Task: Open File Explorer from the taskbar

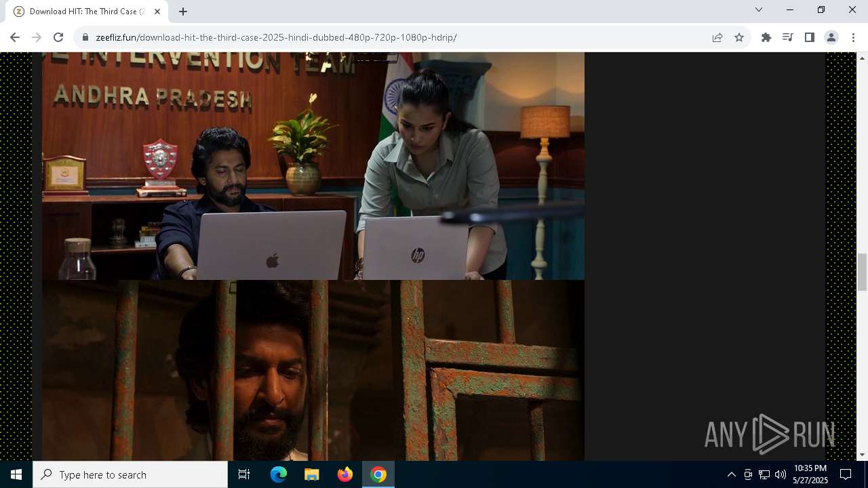Action: (311, 474)
